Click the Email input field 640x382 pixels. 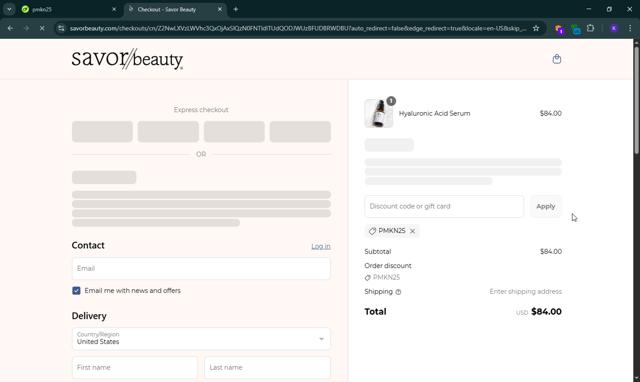click(x=201, y=268)
